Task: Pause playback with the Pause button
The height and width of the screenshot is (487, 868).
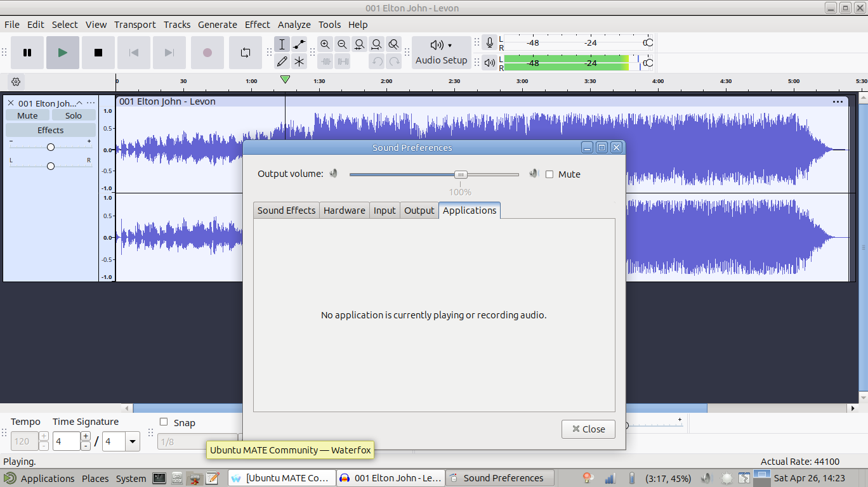Action: (27, 53)
